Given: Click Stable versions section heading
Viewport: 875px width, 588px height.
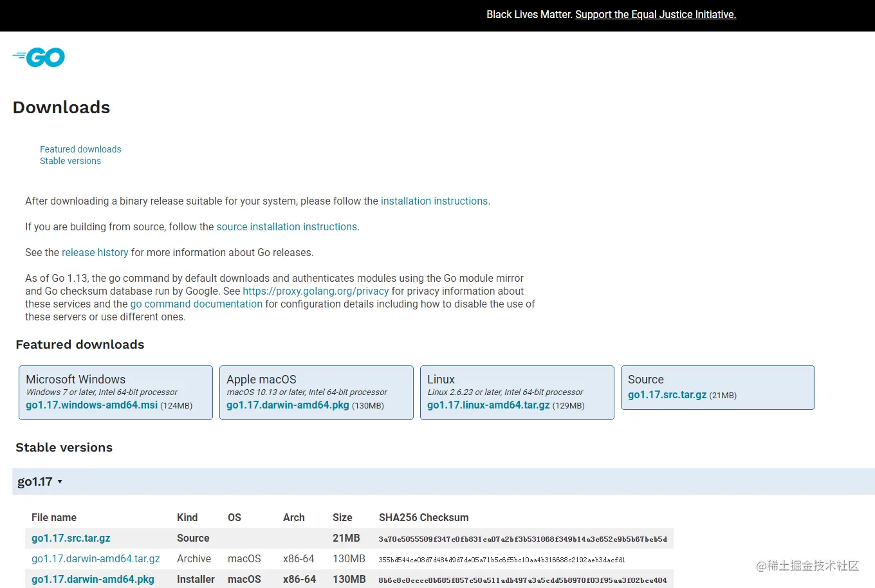Looking at the screenshot, I should pyautogui.click(x=64, y=447).
